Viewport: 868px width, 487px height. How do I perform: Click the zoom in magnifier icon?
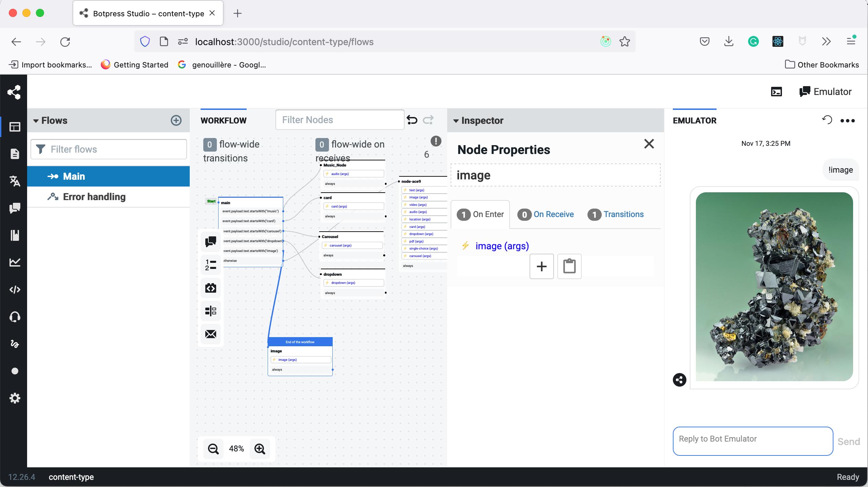(260, 449)
